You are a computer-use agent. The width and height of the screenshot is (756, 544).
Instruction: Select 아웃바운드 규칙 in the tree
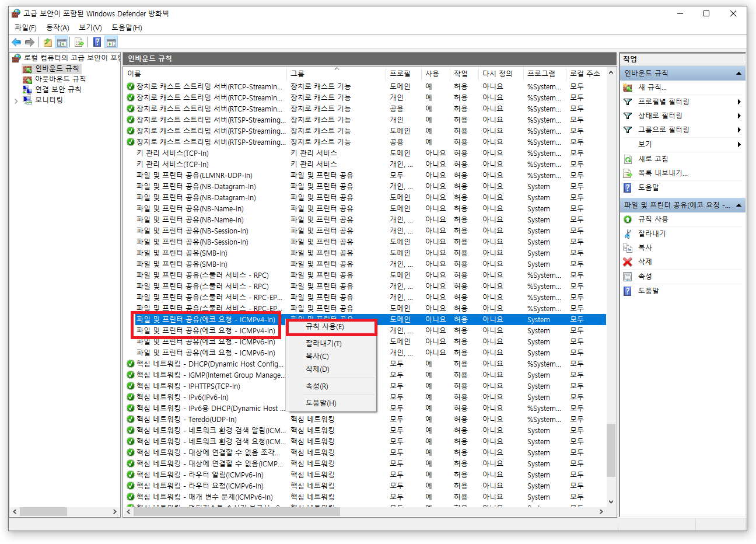pyautogui.click(x=60, y=79)
